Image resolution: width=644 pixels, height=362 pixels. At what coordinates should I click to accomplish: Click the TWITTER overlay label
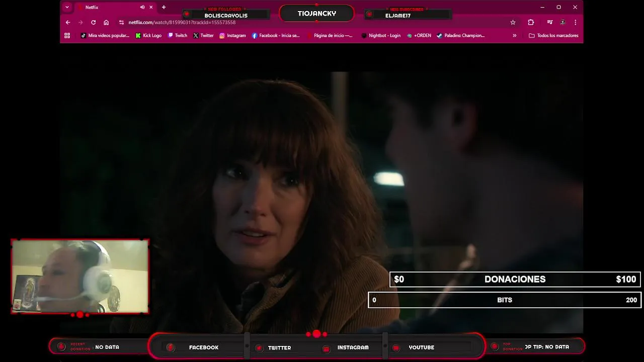point(279,347)
